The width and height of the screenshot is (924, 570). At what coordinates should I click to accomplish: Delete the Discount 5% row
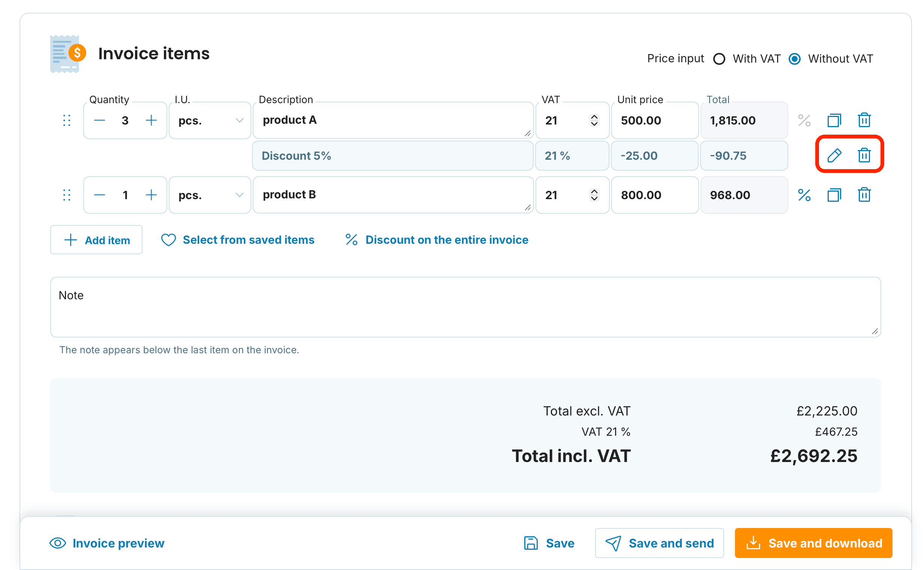point(864,155)
